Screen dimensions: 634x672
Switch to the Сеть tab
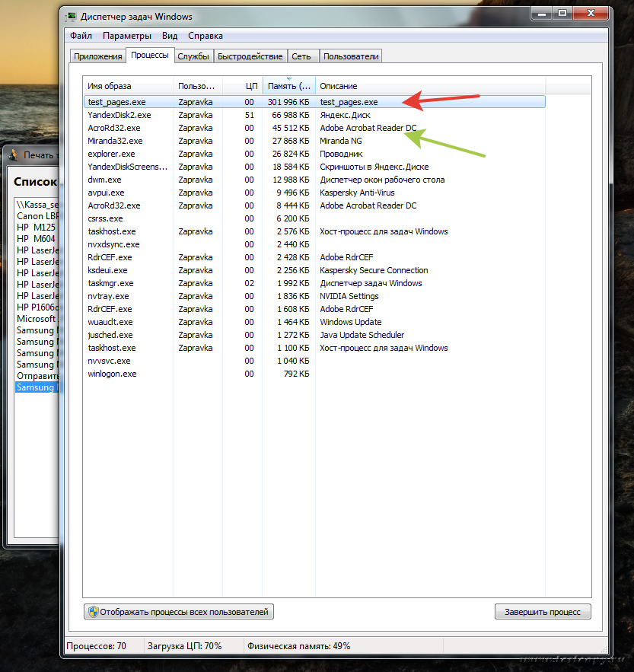click(301, 56)
